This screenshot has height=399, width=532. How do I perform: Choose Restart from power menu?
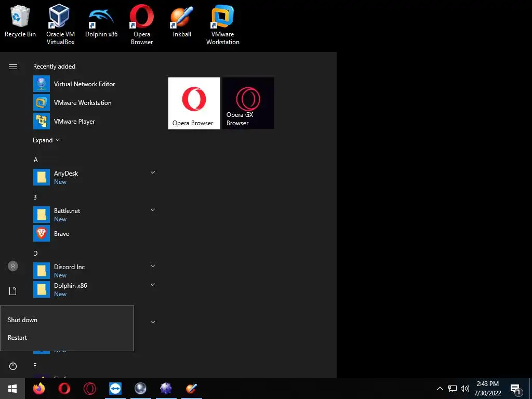click(67, 338)
